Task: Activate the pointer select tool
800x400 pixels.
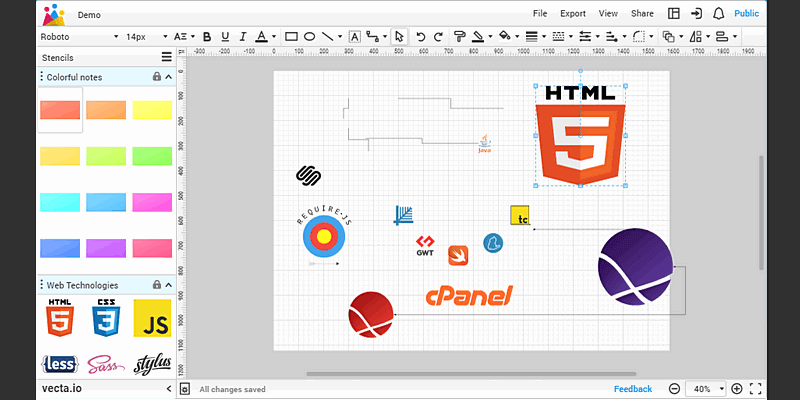Action: (398, 37)
